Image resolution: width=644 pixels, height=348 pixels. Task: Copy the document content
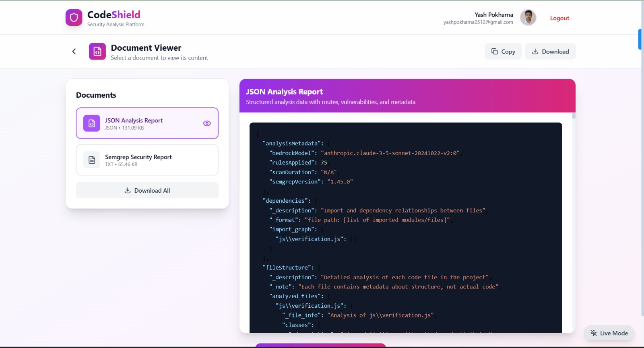[x=503, y=51]
